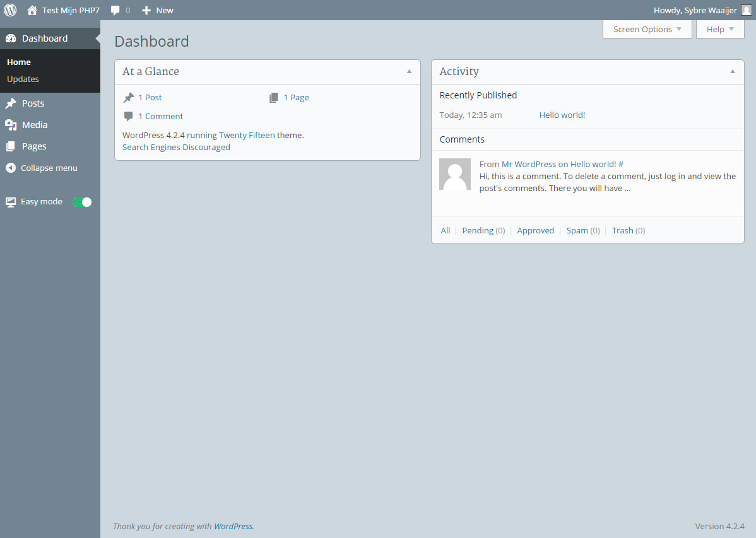This screenshot has width=756, height=538.
Task: Open the Help dropdown
Action: (x=720, y=30)
